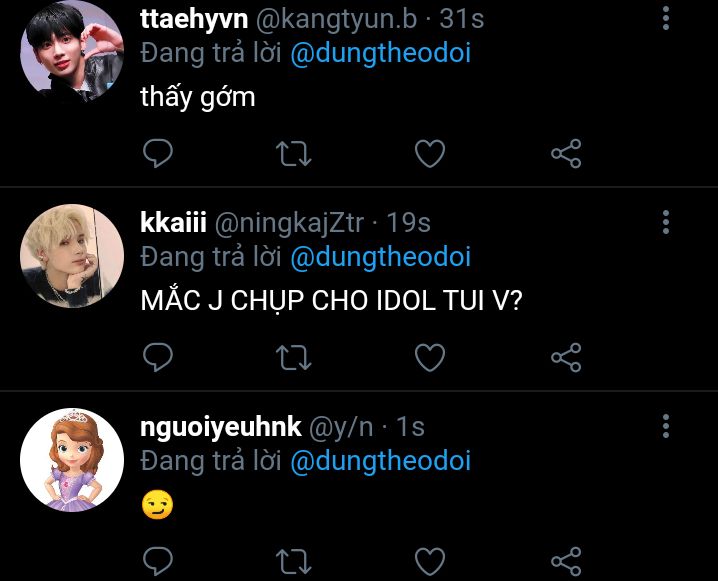Share kkaiii's tweet
Screen dimensions: 718x581
pyautogui.click(x=566, y=357)
